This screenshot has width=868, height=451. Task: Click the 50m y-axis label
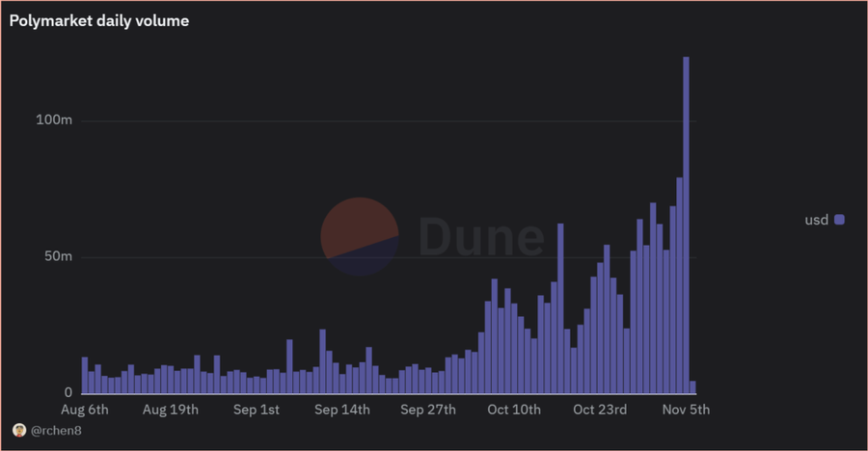click(x=58, y=256)
